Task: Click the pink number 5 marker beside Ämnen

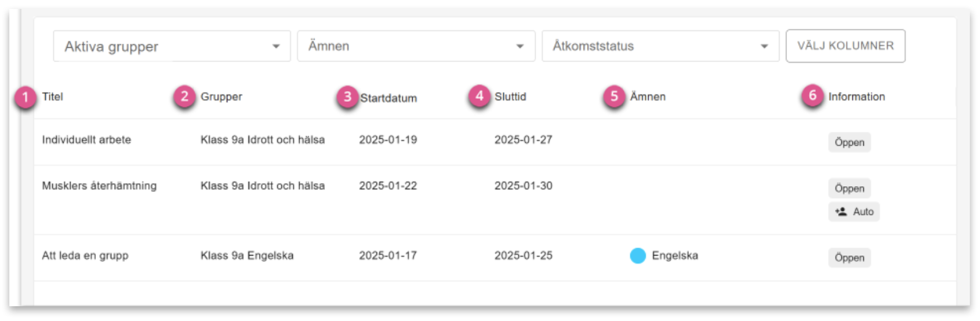Action: click(x=614, y=96)
